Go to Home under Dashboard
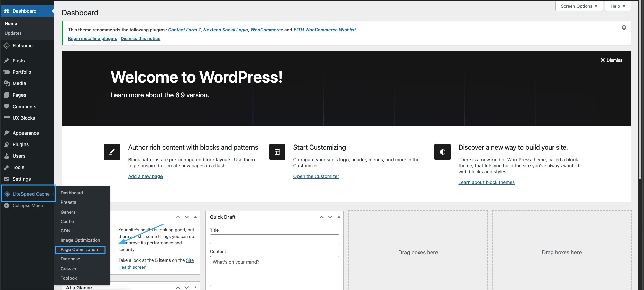Screen dimensions: 644x290 11,24
